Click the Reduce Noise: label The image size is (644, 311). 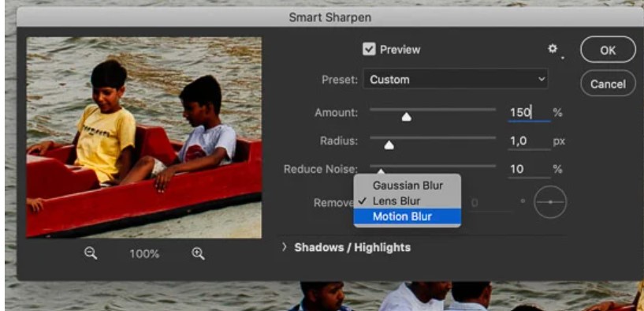[x=321, y=169]
